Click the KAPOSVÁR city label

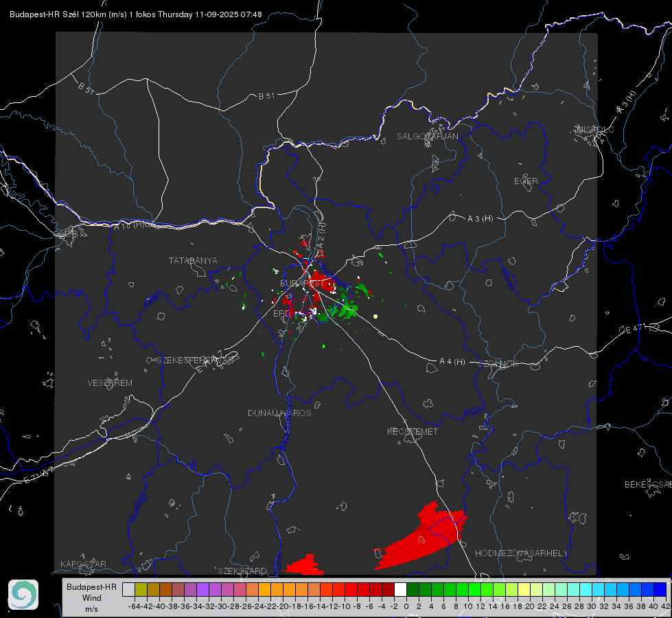pyautogui.click(x=83, y=564)
